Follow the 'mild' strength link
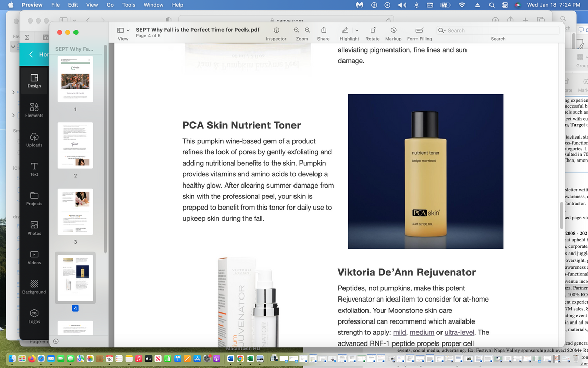The image size is (588, 368). (399, 332)
